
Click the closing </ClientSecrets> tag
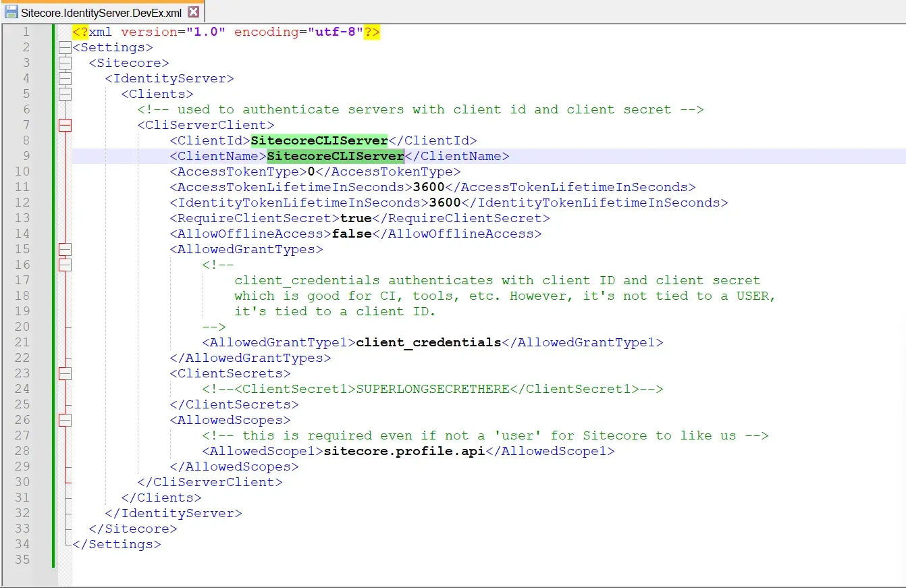point(234,404)
